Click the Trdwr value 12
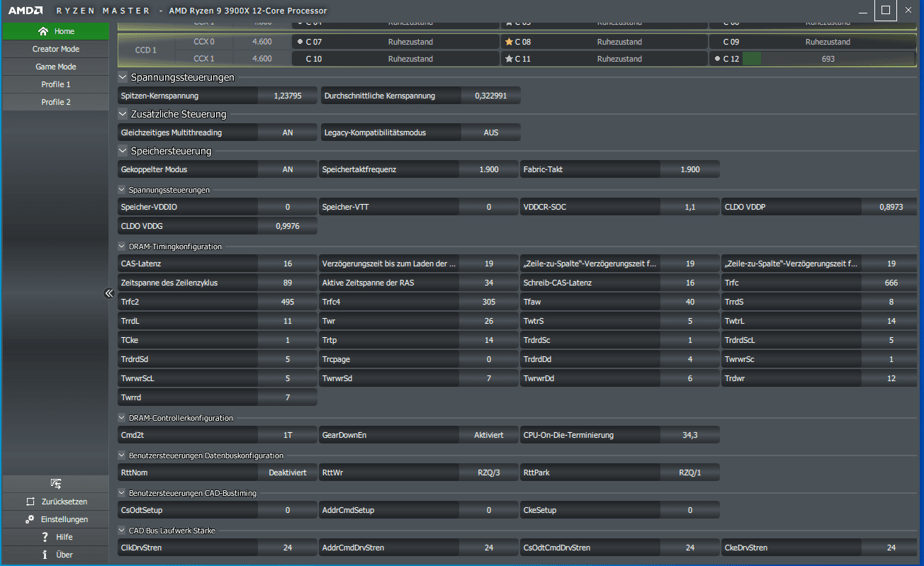924x566 pixels. coord(891,378)
